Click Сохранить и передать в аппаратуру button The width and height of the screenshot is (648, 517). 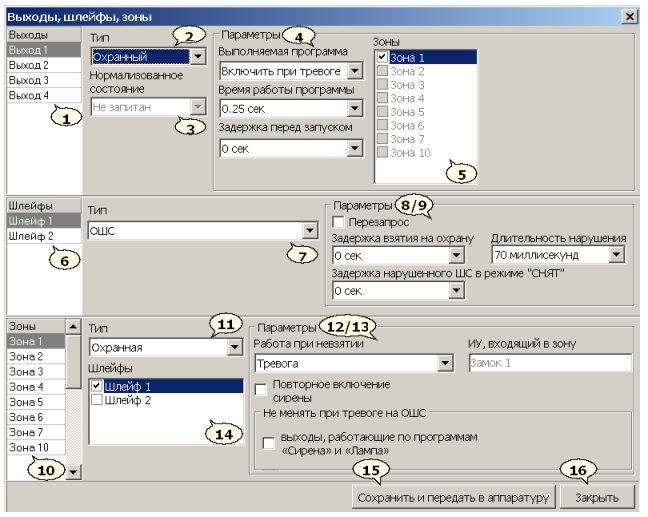pos(449,496)
